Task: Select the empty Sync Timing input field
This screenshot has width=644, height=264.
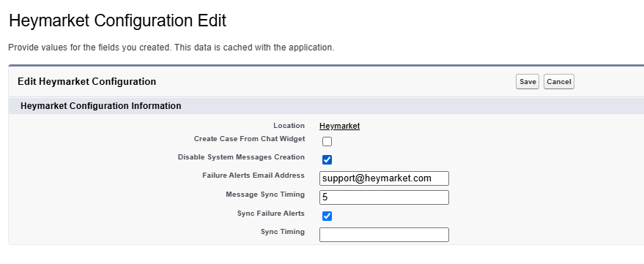Action: (384, 235)
